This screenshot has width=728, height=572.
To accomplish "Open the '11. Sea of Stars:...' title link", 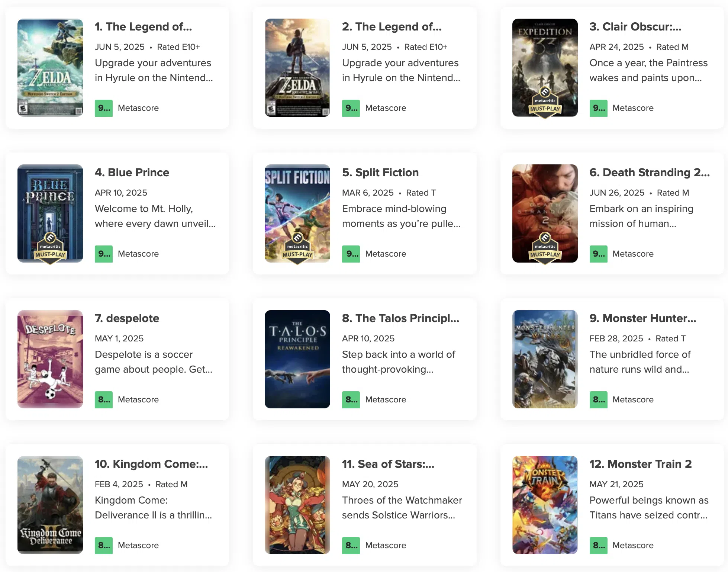I will tap(388, 464).
